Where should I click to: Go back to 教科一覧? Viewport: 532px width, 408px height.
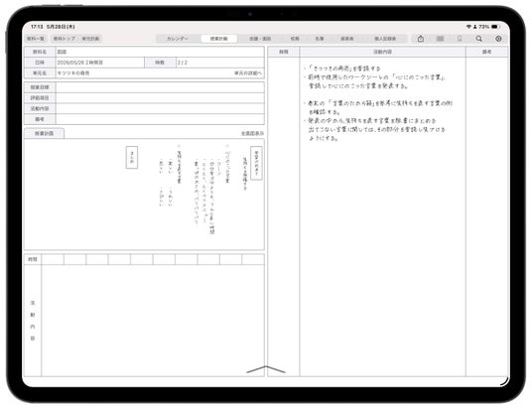click(x=36, y=39)
